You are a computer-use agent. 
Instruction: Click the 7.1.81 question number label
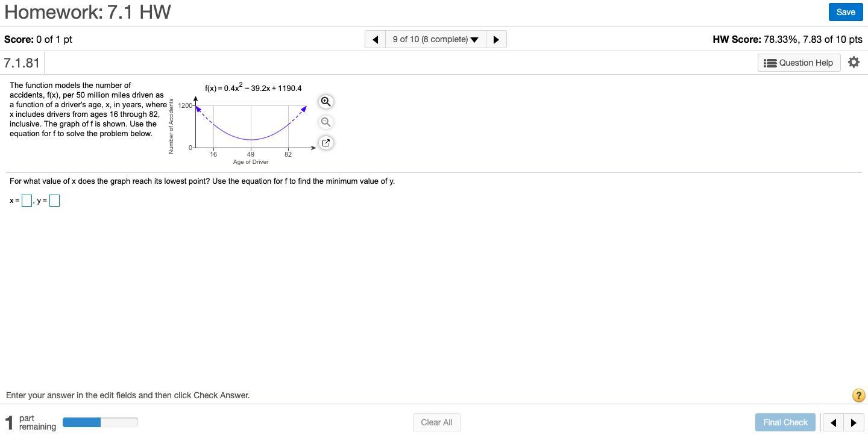click(22, 63)
